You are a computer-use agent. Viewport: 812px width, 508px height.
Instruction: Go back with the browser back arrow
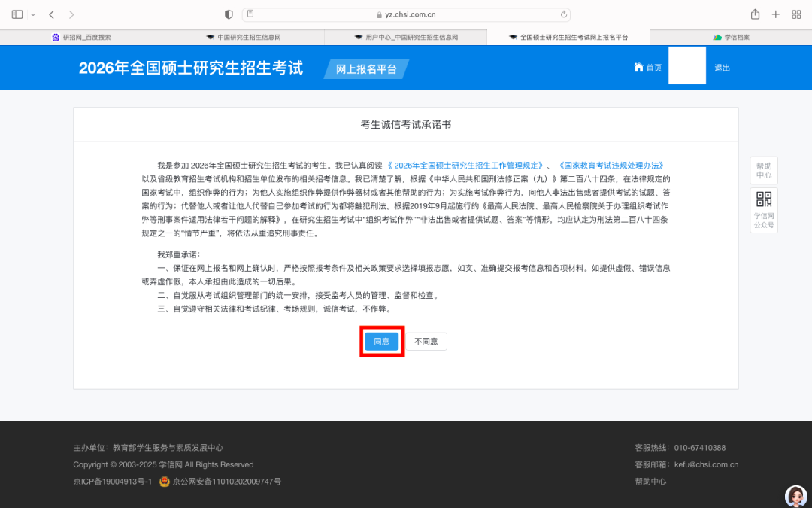(51, 14)
